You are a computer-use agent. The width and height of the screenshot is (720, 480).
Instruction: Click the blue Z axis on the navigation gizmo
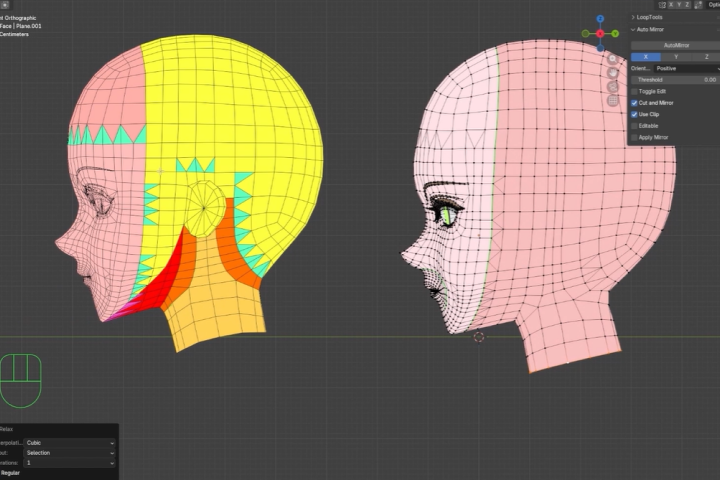(600, 18)
